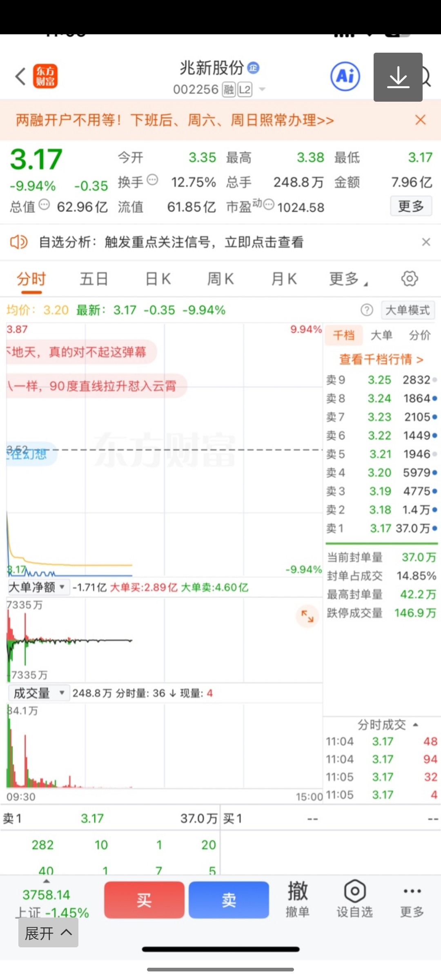Open 撤单 cancel order
Viewport: 441px width, 980px height.
click(297, 900)
